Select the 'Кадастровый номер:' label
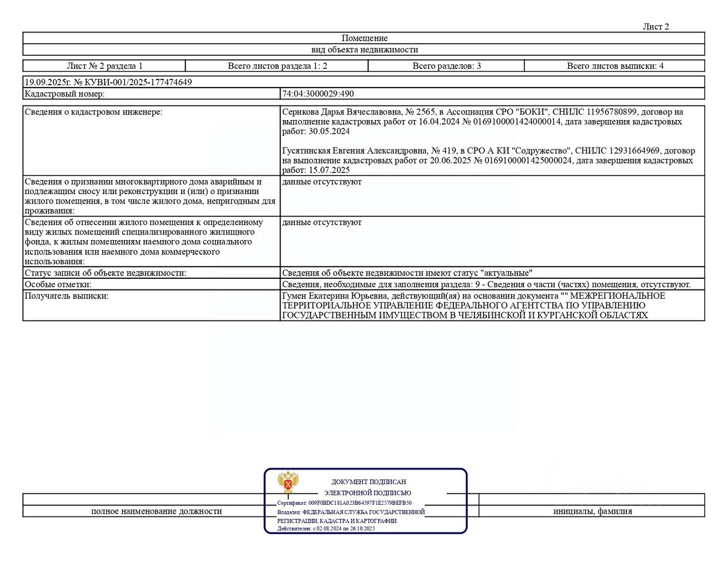This screenshot has width=728, height=563. (x=65, y=94)
